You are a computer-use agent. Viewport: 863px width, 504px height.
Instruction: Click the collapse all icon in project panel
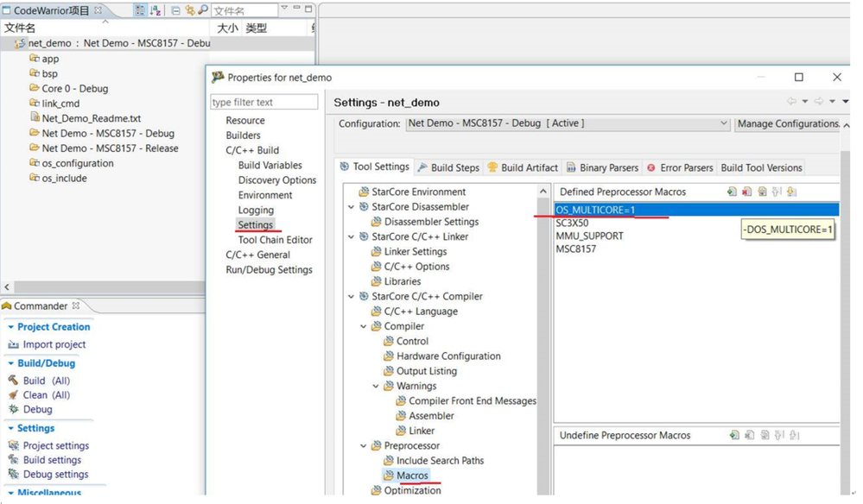175,10
